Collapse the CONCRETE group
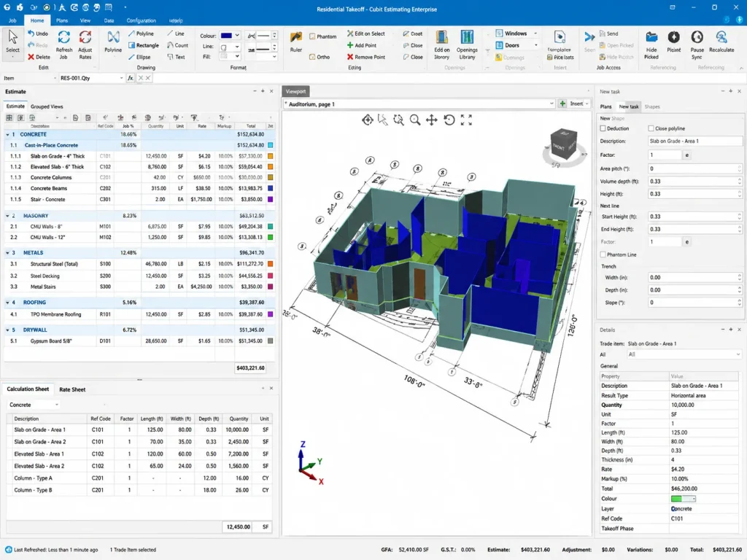Viewport: 747px width, 560px height. click(7, 135)
